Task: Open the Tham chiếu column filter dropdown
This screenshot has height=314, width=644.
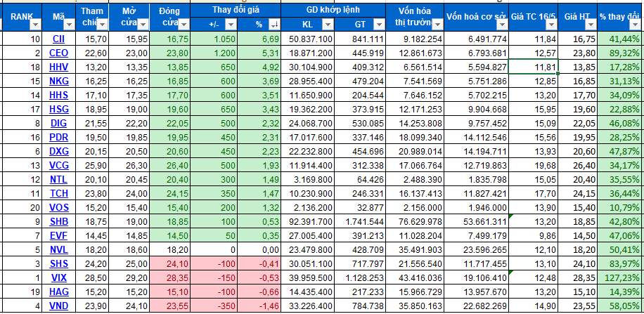Action: click(102, 25)
